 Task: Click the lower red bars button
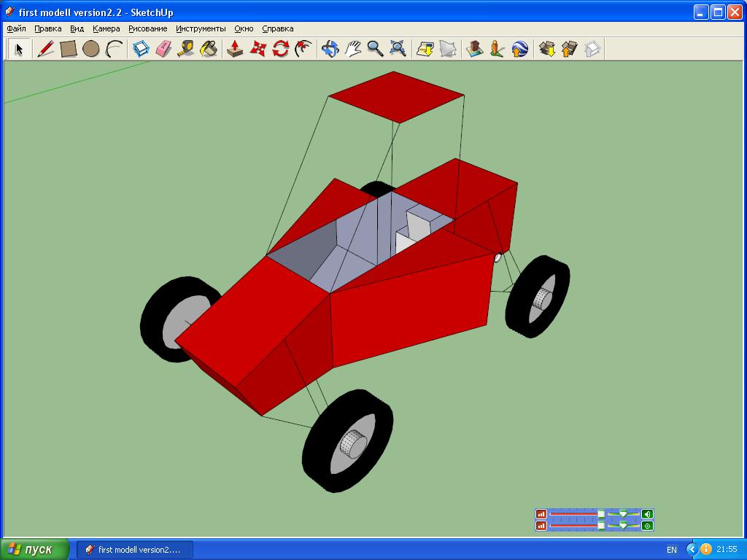541,526
